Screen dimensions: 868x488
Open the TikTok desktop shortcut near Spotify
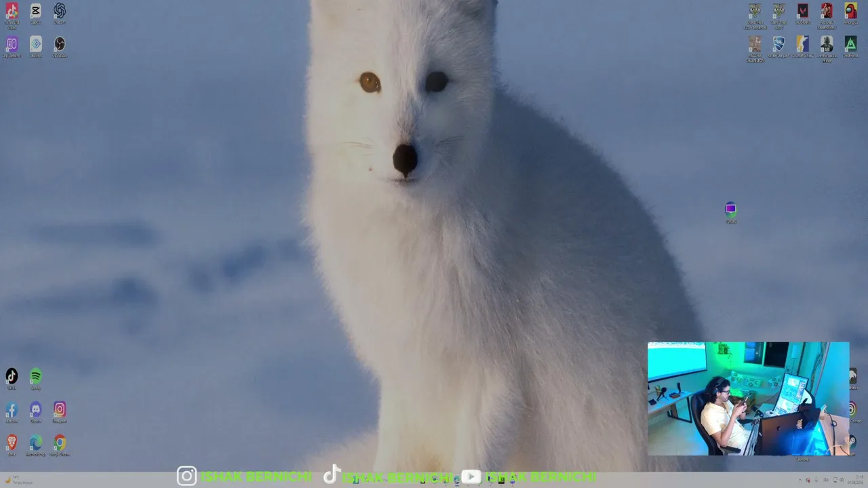click(12, 379)
